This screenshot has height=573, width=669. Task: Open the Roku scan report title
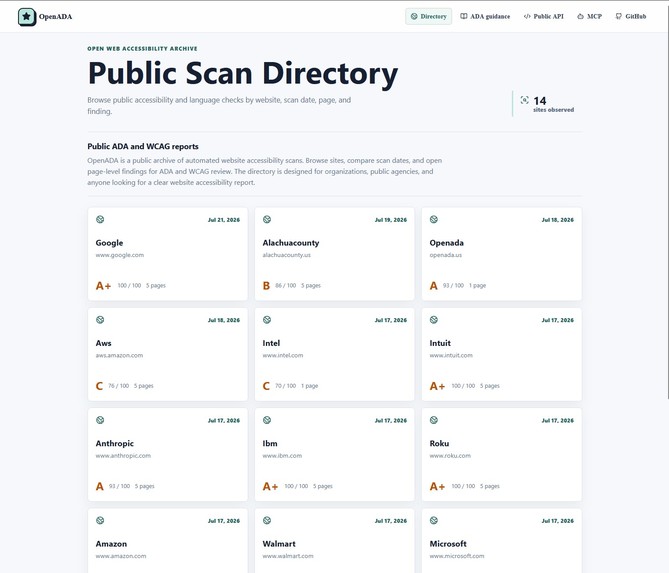coord(439,443)
